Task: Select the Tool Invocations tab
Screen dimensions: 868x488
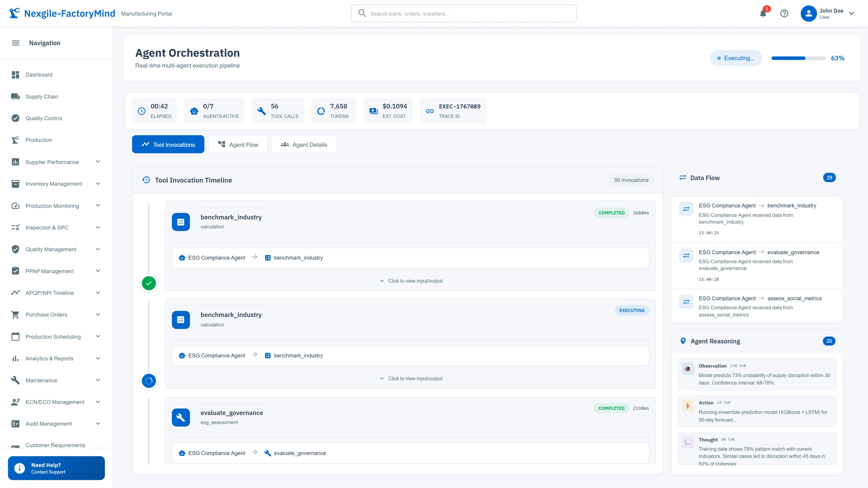Action: pyautogui.click(x=168, y=144)
